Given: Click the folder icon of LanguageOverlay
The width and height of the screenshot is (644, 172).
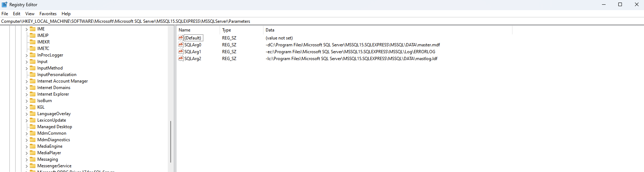Looking at the screenshot, I should pyautogui.click(x=33, y=113).
